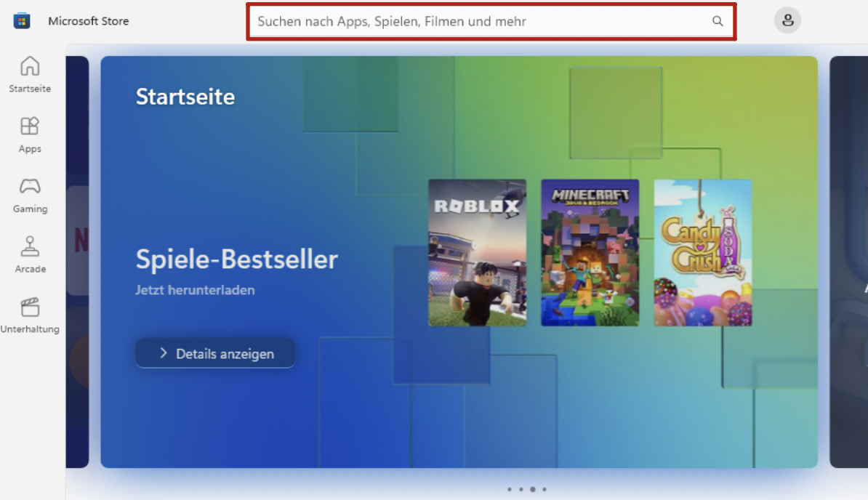Screen dimensions: 868x500
Task: Open the Arcade section in sidebar
Action: 30,255
